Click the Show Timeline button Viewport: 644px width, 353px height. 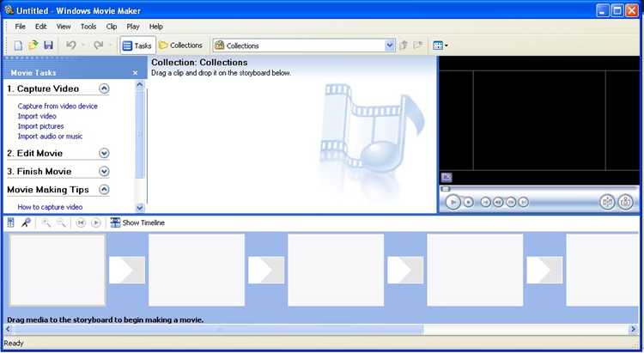pos(137,222)
